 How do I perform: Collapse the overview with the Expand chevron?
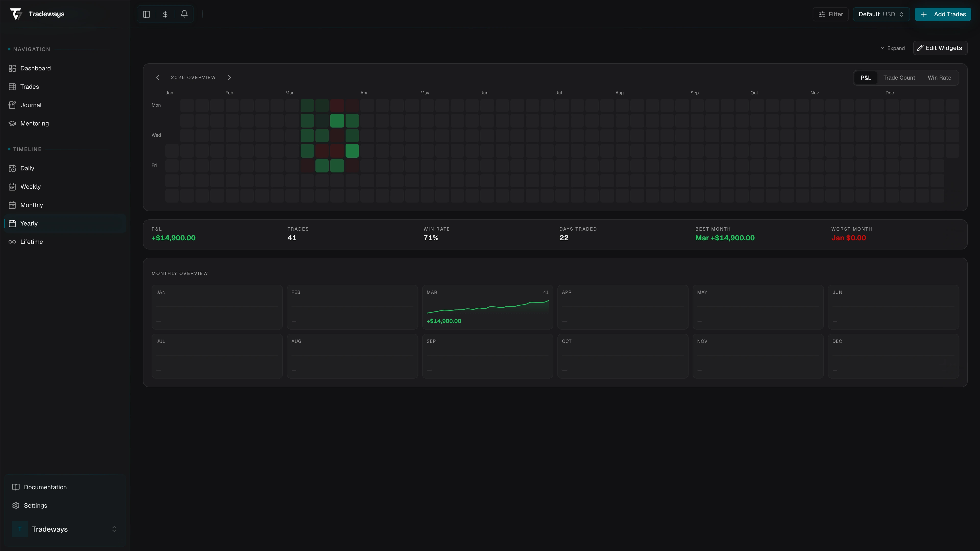[x=893, y=48]
